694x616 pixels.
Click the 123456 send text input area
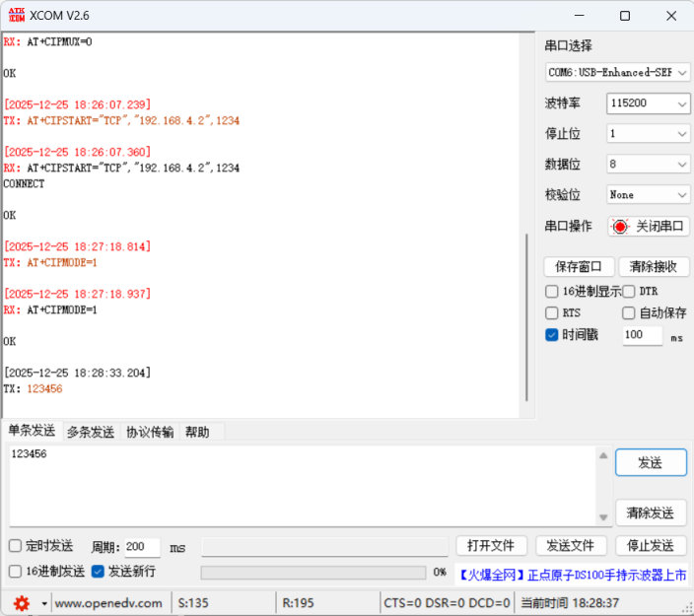click(303, 486)
